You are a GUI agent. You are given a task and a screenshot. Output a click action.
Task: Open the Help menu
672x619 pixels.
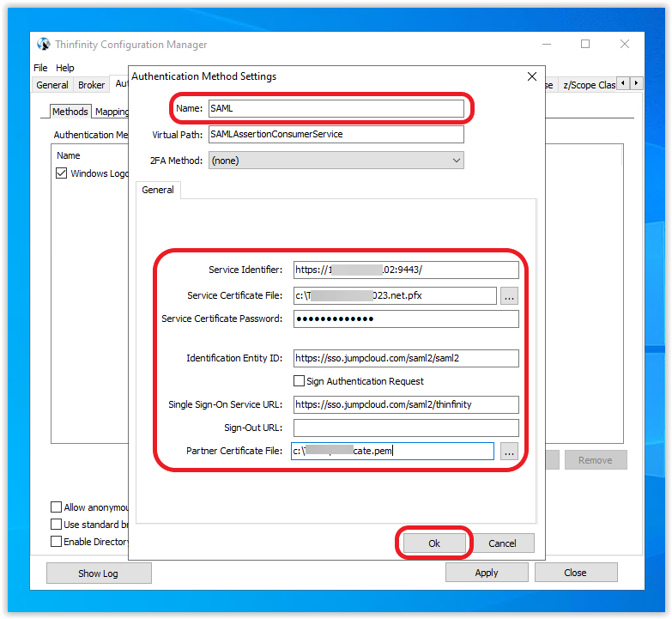64,68
